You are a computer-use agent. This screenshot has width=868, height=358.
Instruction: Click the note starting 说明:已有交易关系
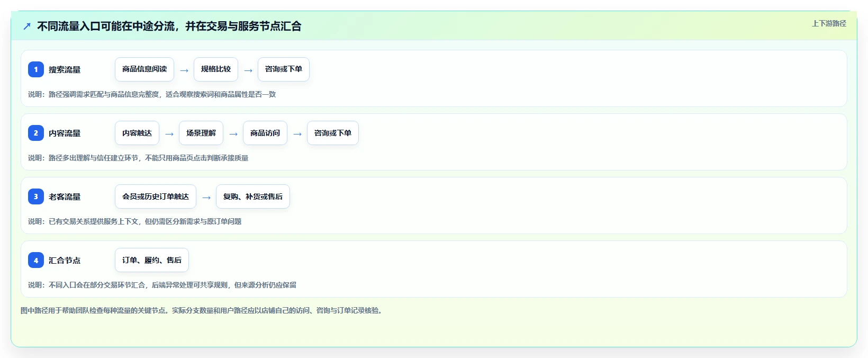click(135, 221)
